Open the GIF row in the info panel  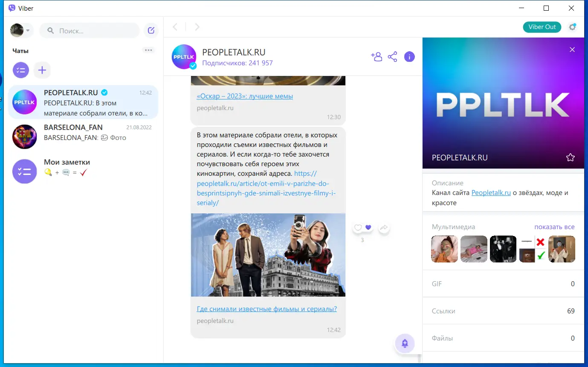[503, 284]
